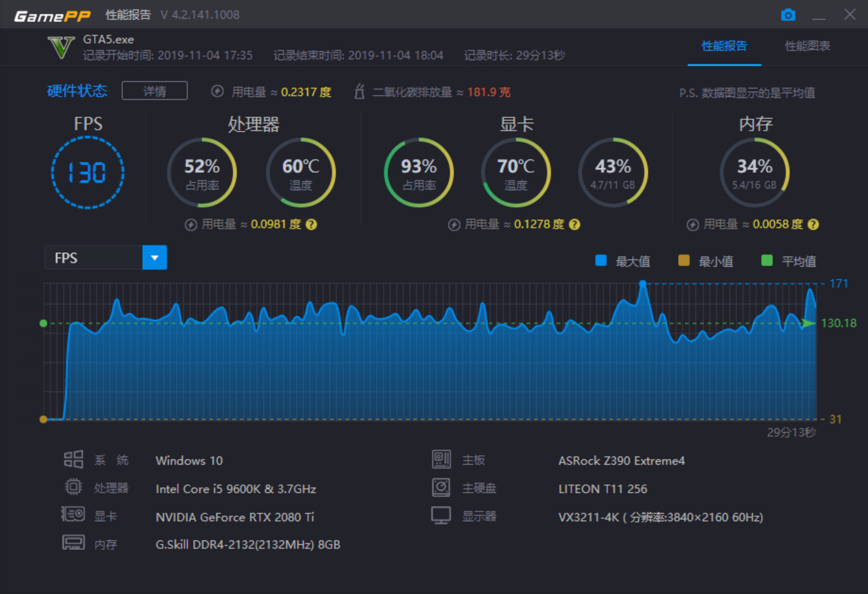The height and width of the screenshot is (594, 868).
Task: Click the VX3211-4K display text
Action: click(660, 517)
